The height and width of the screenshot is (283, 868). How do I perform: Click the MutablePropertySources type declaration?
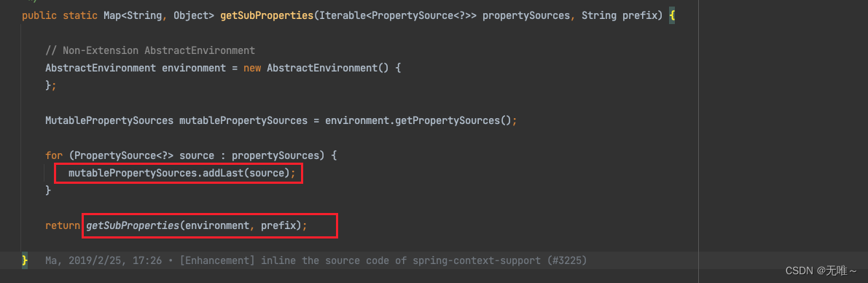[109, 121]
